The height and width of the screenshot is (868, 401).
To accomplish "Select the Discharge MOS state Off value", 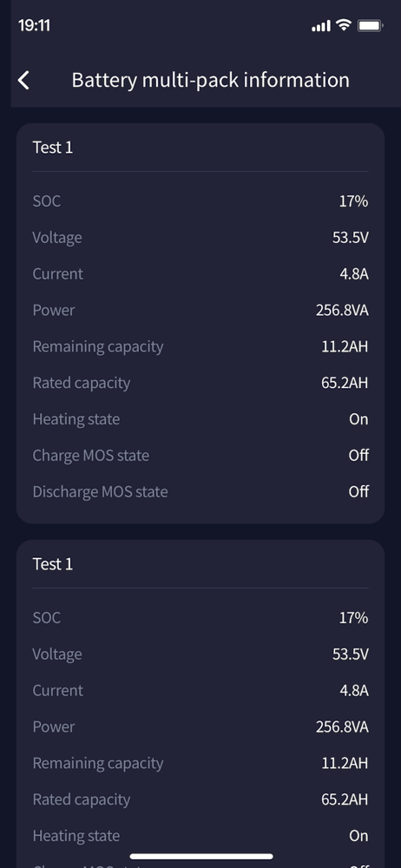I will pyautogui.click(x=359, y=491).
